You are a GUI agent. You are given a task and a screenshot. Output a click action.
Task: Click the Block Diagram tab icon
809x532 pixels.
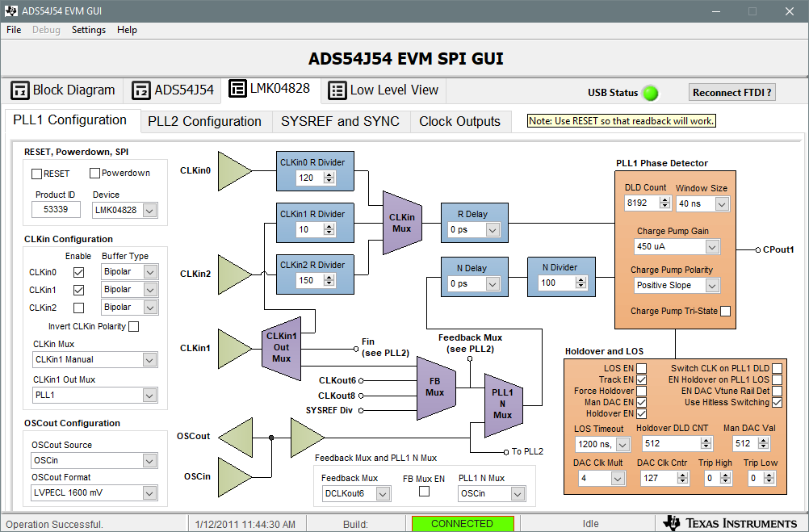click(20, 90)
